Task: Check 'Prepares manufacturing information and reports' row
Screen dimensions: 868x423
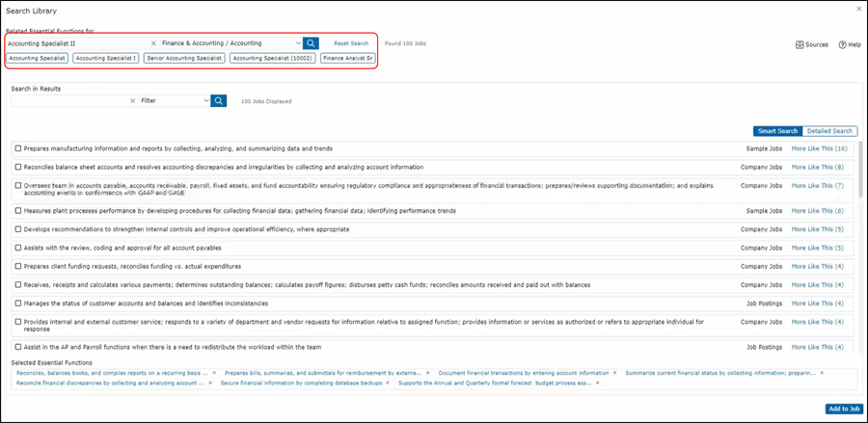Action: pyautogui.click(x=18, y=148)
